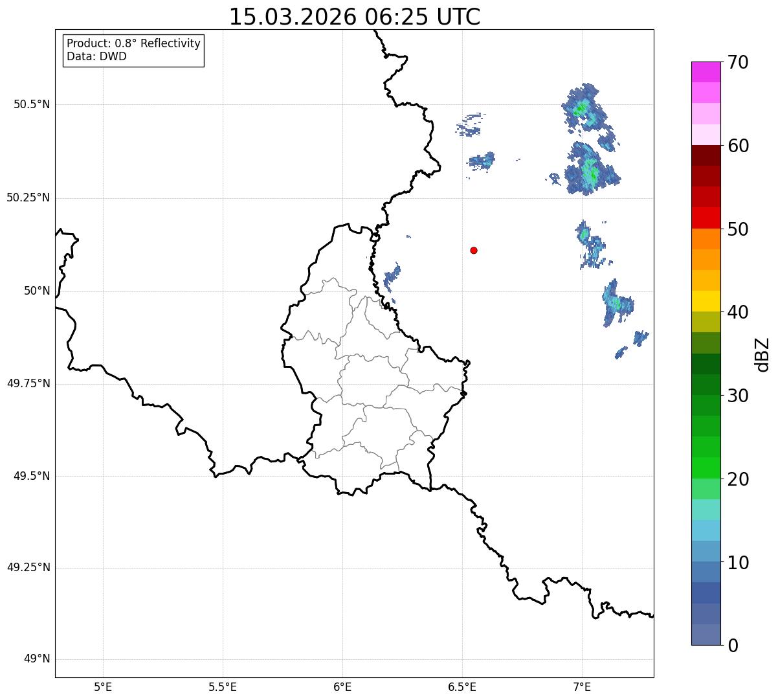
Task: Click the yellow swatch just above 40 dBZ
Action: (706, 301)
